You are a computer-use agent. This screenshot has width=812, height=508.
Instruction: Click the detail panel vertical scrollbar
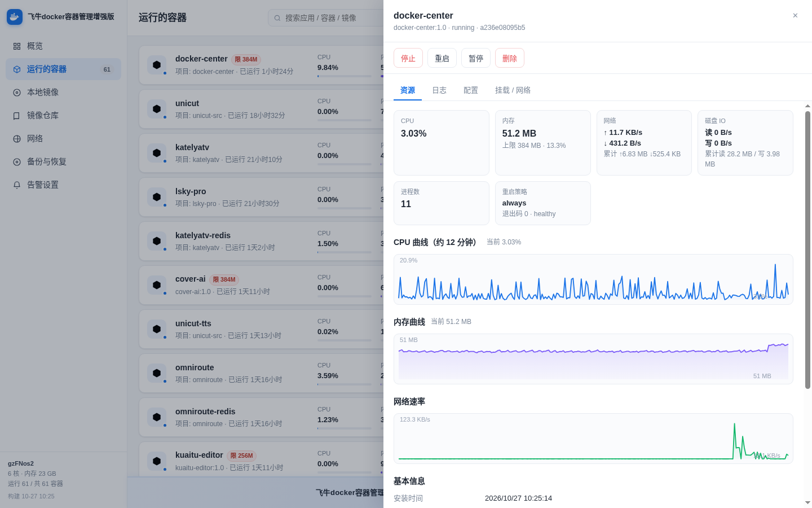tap(807, 250)
